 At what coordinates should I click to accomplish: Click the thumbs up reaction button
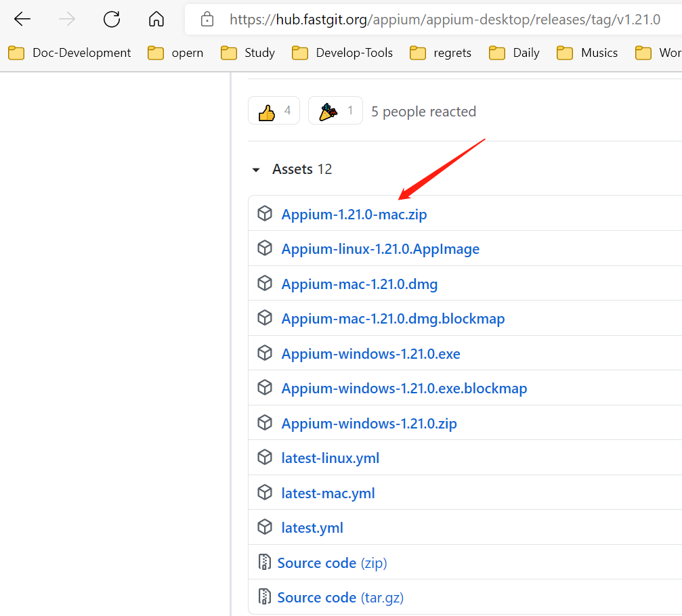274,111
